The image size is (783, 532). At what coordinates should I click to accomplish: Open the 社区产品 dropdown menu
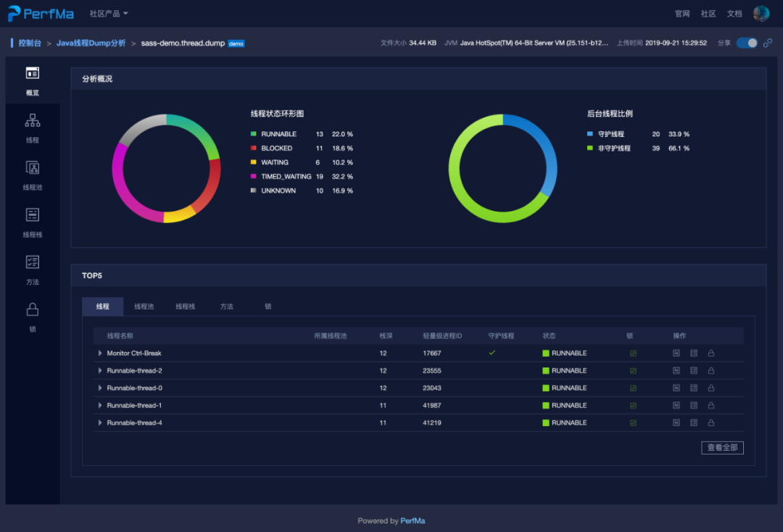pyautogui.click(x=109, y=14)
